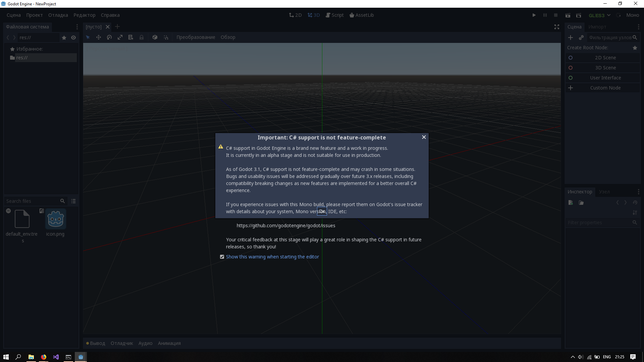The width and height of the screenshot is (644, 362).
Task: Open the Обзор view menu
Action: [x=228, y=37]
